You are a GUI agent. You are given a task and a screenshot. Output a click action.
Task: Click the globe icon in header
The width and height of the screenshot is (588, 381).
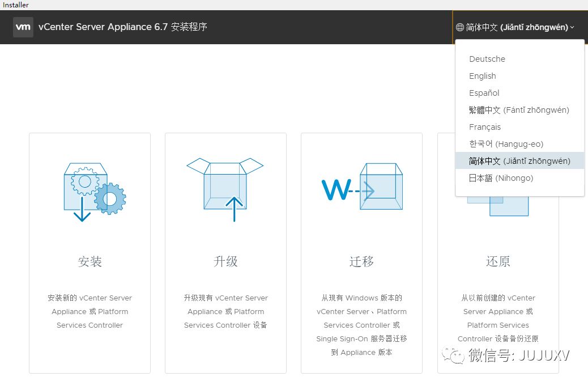click(x=460, y=27)
